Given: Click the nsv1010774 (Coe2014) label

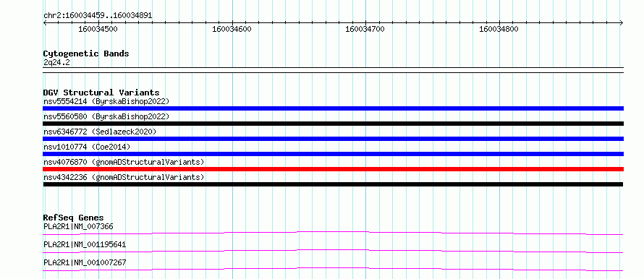Looking at the screenshot, I should 86,147.
